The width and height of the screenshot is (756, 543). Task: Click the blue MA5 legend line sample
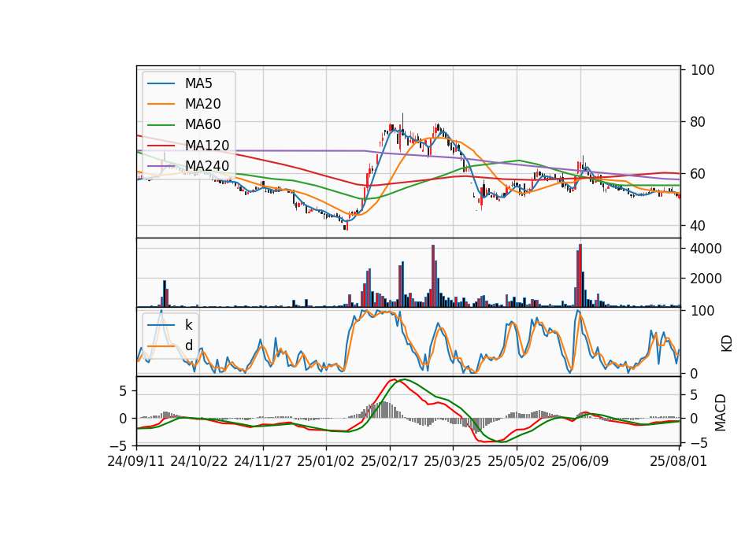pyautogui.click(x=161, y=83)
